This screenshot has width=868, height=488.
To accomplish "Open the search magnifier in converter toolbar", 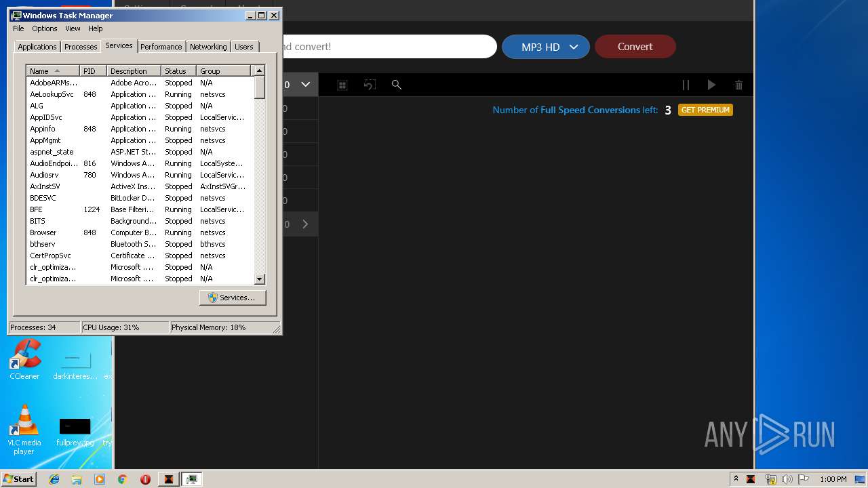I will tap(397, 85).
